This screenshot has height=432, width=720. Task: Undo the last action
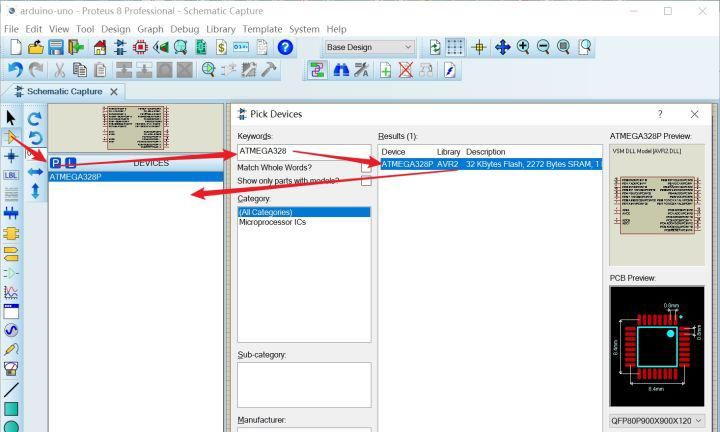click(x=15, y=70)
